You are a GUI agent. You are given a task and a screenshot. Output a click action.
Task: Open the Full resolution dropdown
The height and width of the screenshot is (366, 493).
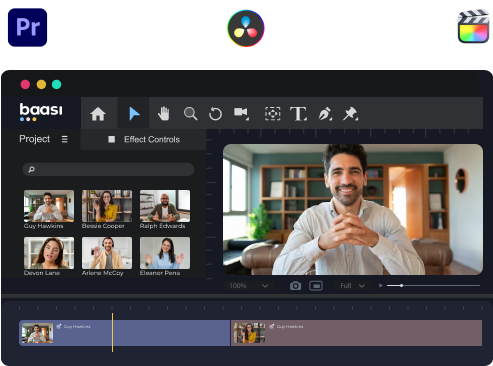pyautogui.click(x=352, y=286)
